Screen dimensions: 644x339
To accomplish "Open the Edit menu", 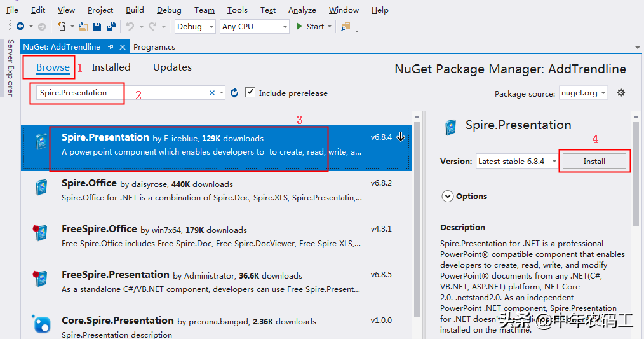I will pyautogui.click(x=38, y=10).
